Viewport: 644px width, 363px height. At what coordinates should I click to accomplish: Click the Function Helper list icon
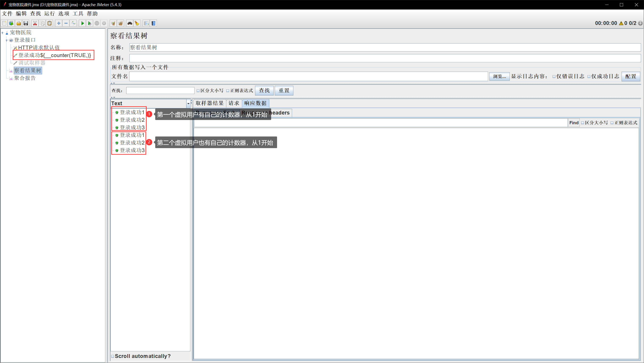tap(146, 23)
